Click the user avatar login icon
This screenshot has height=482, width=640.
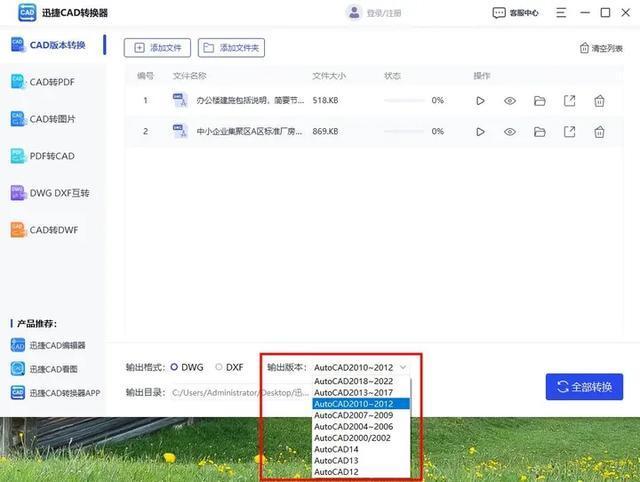354,13
